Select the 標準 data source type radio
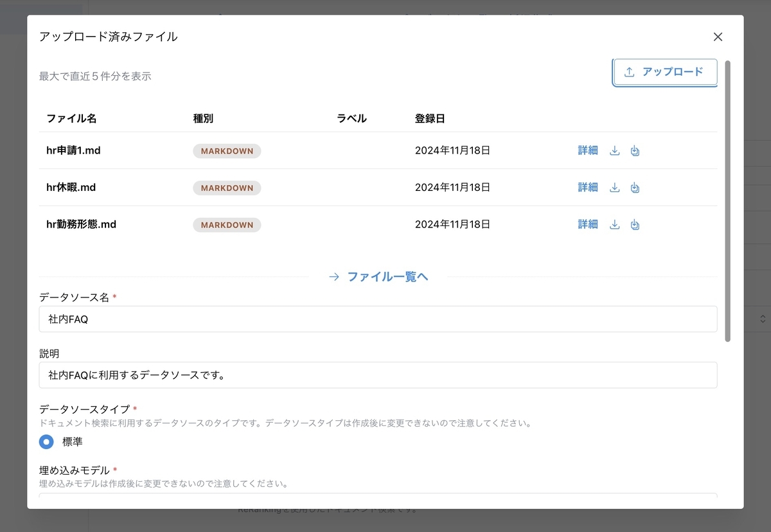The width and height of the screenshot is (771, 532). (46, 442)
